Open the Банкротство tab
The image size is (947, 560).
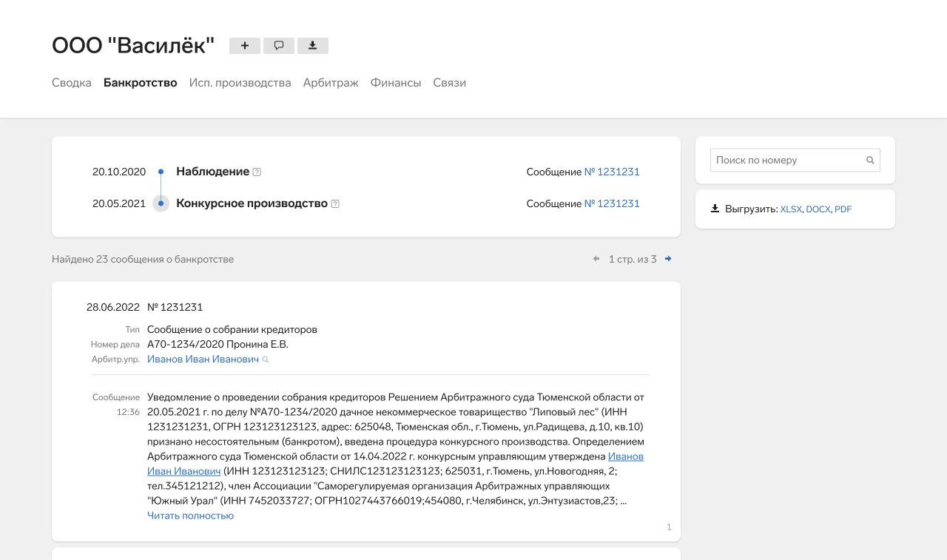pyautogui.click(x=141, y=83)
